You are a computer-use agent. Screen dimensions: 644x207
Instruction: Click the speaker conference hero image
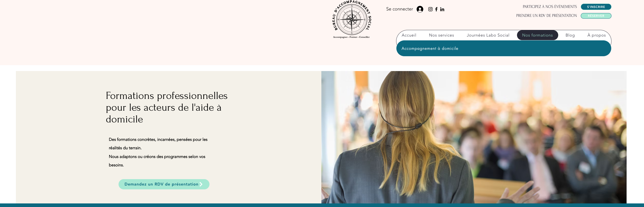(x=474, y=137)
